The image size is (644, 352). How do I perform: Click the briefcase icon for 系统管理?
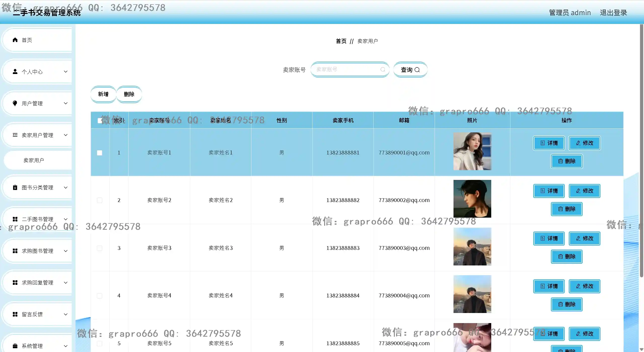tap(15, 346)
